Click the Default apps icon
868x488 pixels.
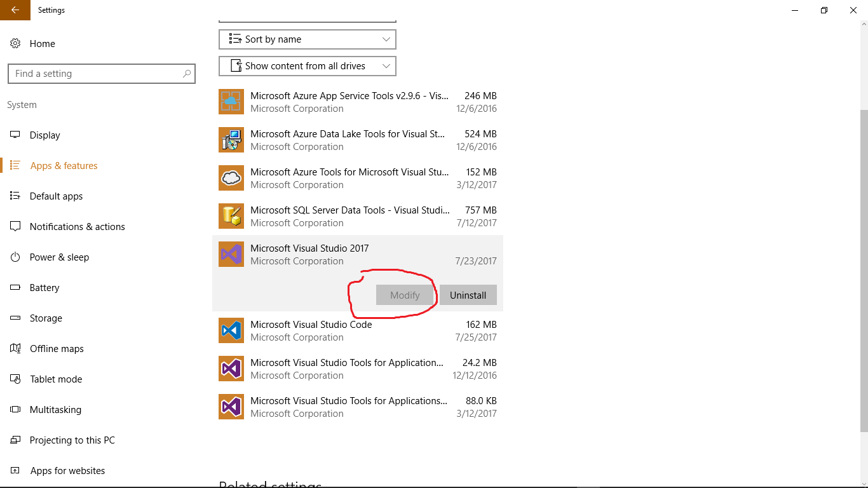point(15,196)
